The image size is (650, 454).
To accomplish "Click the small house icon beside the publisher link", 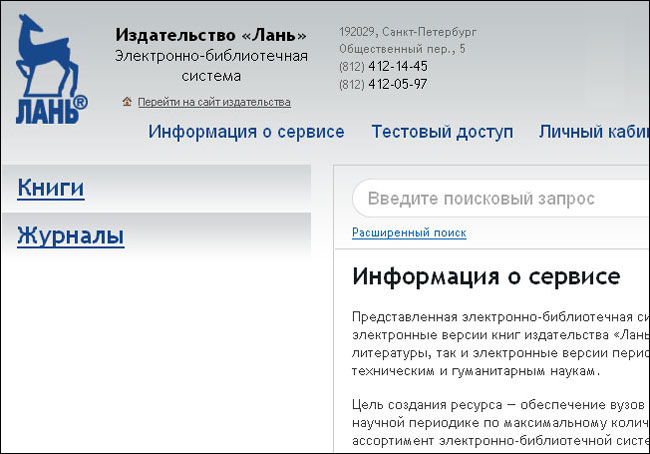I will [127, 102].
